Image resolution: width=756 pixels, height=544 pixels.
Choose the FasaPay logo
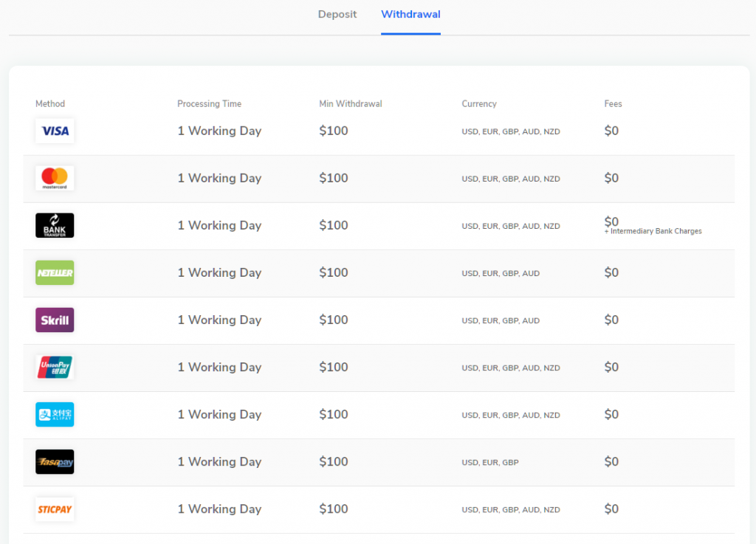[55, 461]
